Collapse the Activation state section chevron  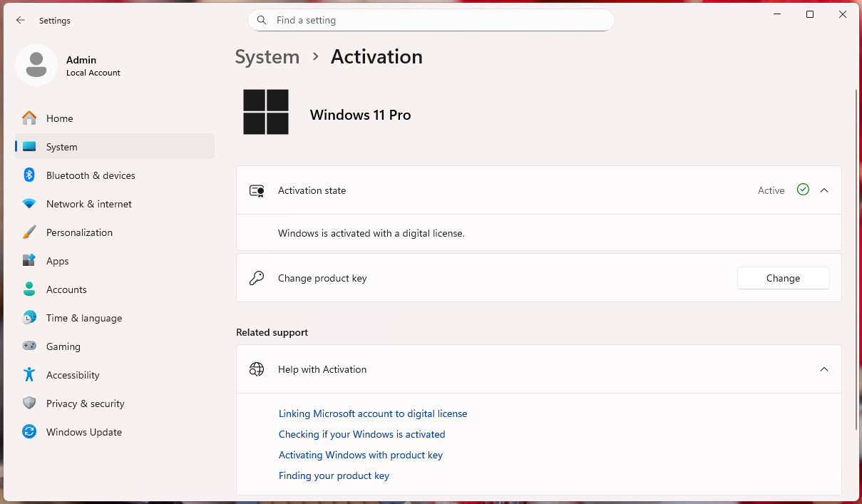coord(824,190)
